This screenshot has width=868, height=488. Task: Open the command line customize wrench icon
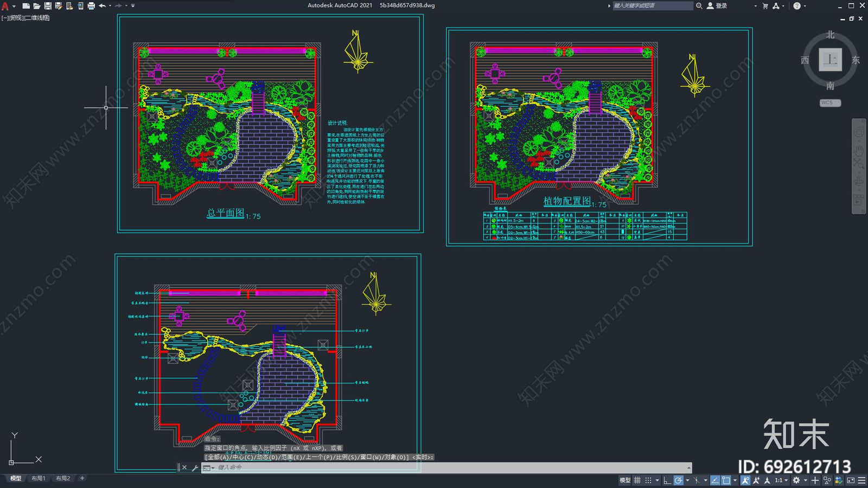point(195,467)
